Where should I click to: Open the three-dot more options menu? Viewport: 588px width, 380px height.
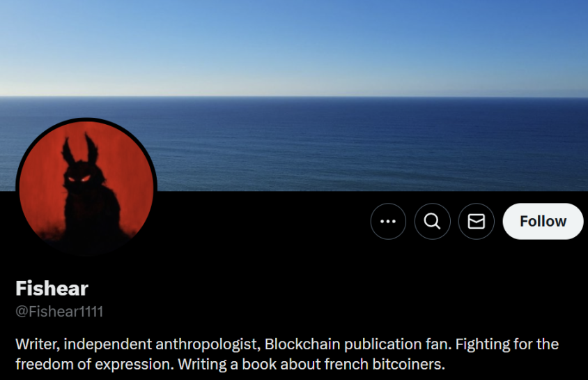(388, 221)
